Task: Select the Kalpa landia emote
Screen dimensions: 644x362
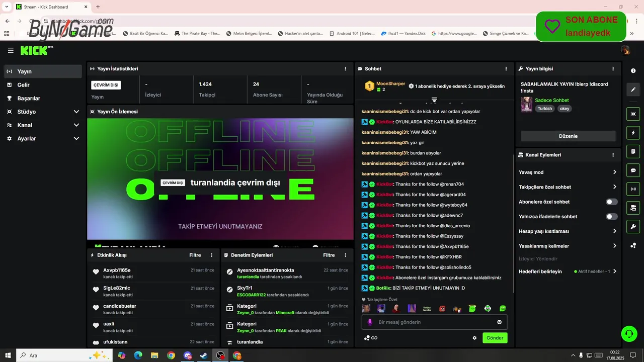Action: coord(427,309)
